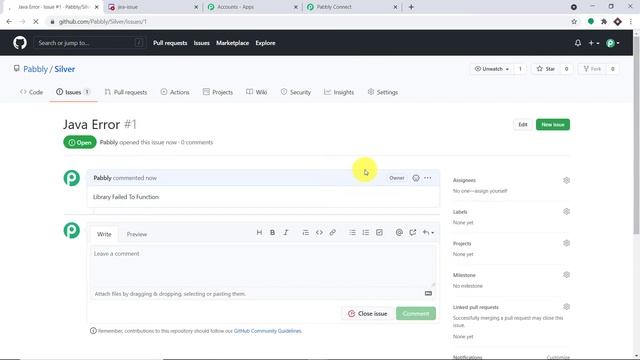Click the Edit issue title button
The width and height of the screenshot is (640, 360).
point(523,124)
